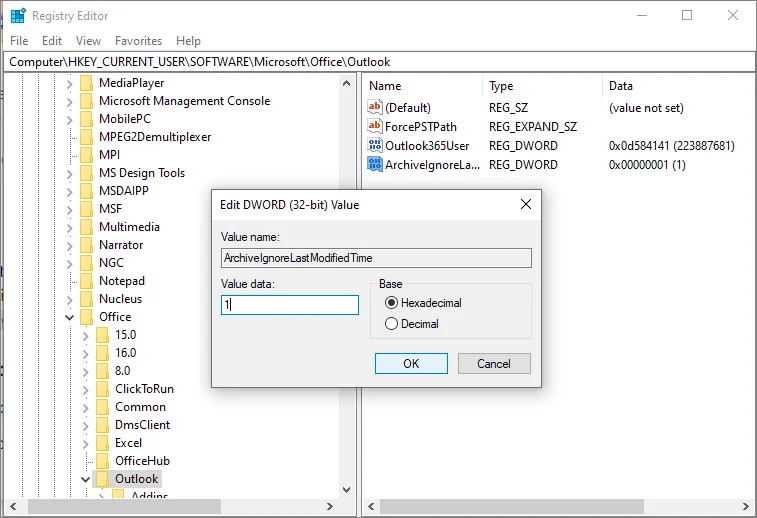The height and width of the screenshot is (518, 757).
Task: Expand the Narrator key
Action: [x=70, y=245]
